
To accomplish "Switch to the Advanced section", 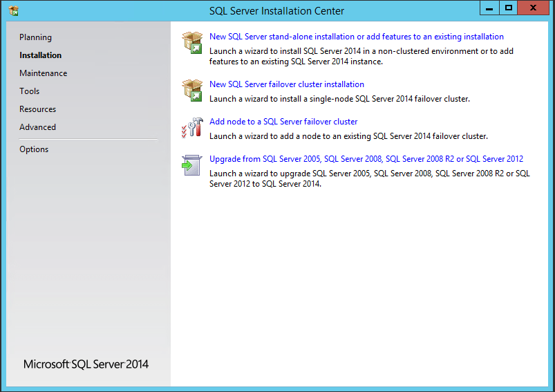I will tap(37, 127).
